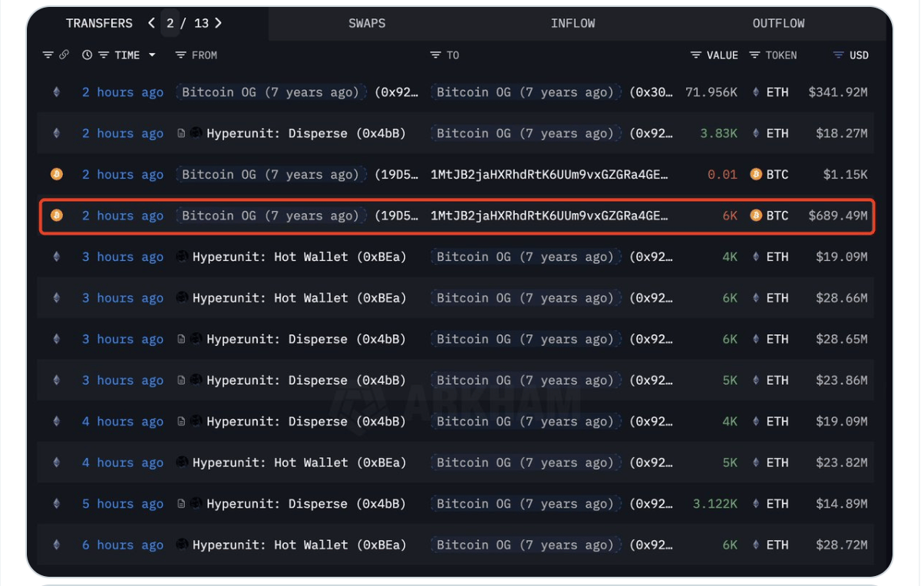Click Hyperunit logo on $28.72M row
Image resolution: width=924 pixels, height=586 pixels.
click(x=182, y=545)
